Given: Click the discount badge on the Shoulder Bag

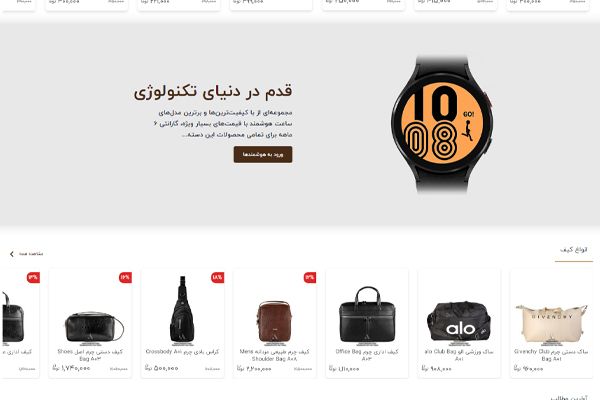Looking at the screenshot, I should coord(310,278).
